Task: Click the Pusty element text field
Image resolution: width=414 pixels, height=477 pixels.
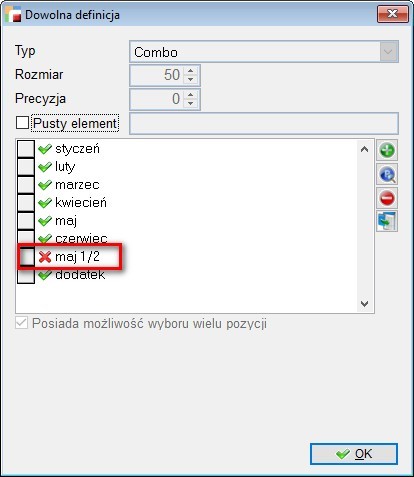Action: [x=264, y=124]
